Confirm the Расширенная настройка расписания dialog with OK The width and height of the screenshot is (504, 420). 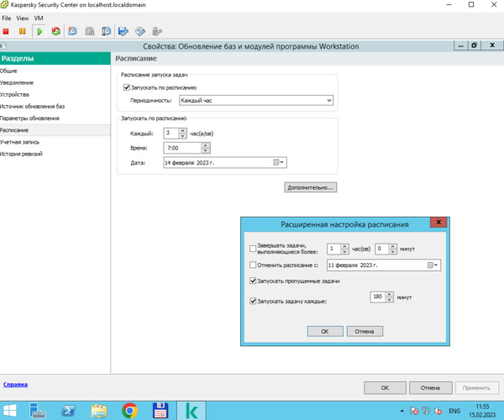tap(325, 331)
